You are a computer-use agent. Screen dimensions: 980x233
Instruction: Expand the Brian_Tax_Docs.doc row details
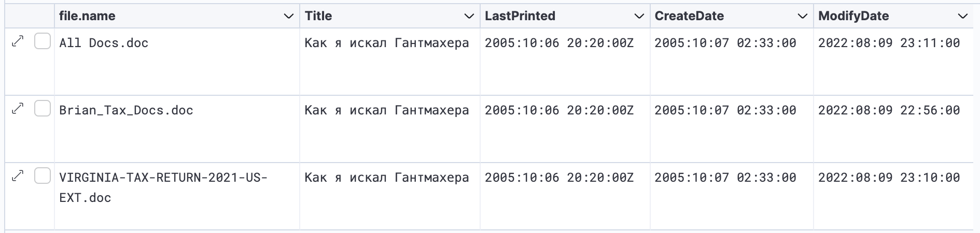click(18, 109)
